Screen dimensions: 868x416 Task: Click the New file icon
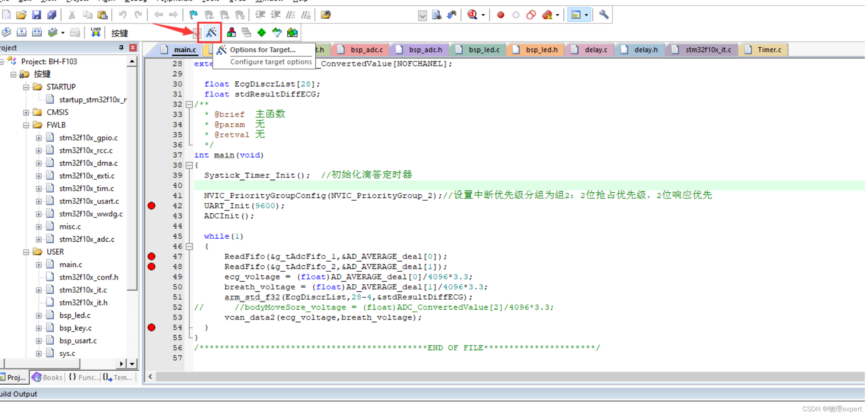pos(7,15)
